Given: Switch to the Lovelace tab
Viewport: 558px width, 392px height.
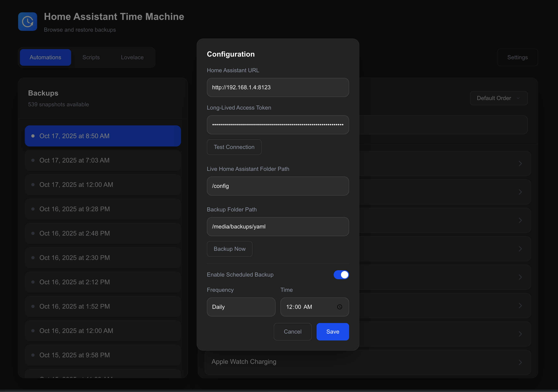Looking at the screenshot, I should (x=132, y=57).
